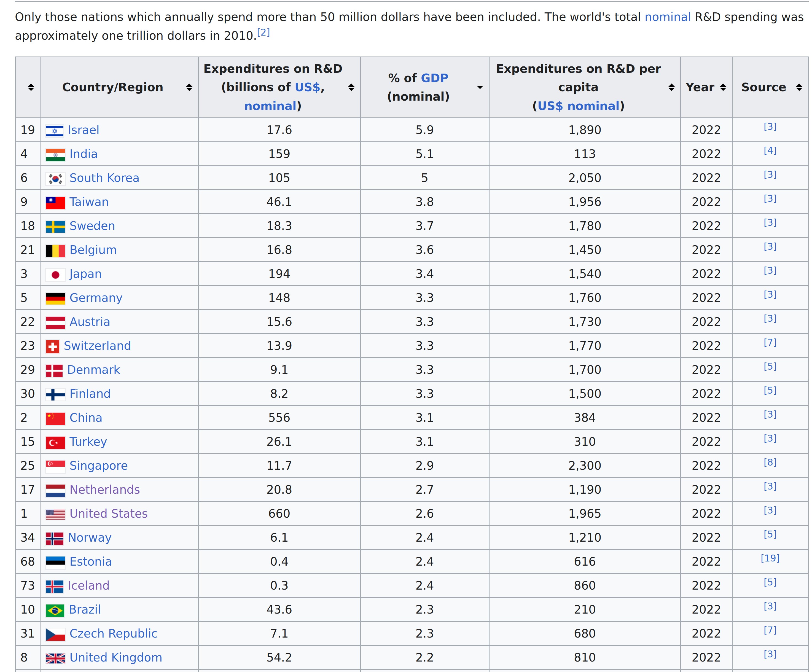The image size is (812, 672).
Task: Sort by % of GDP column arrow
Action: [480, 87]
